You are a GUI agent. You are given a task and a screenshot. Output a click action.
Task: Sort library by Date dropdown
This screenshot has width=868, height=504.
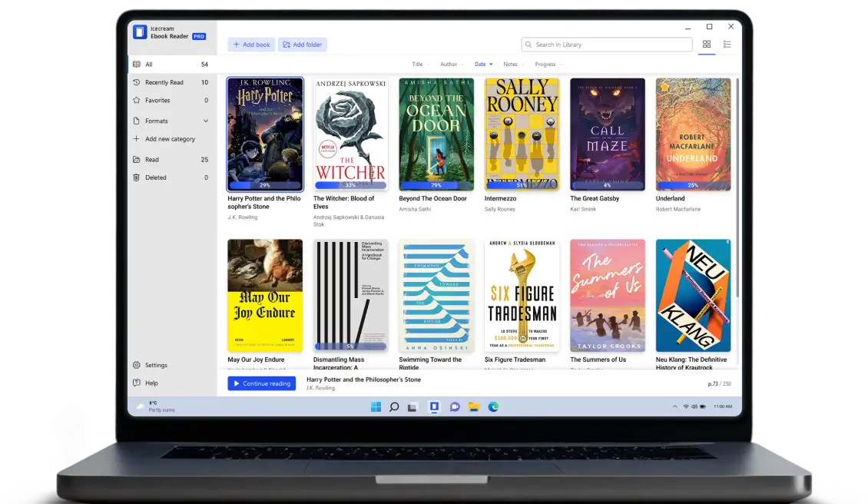pos(483,65)
